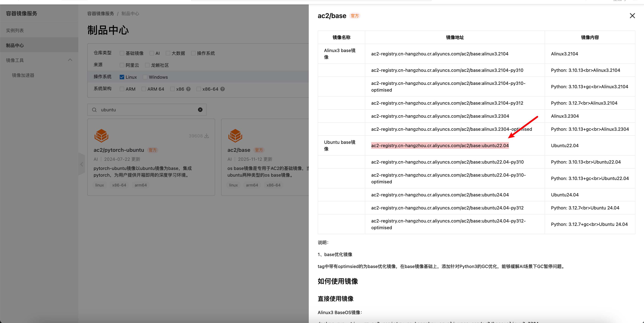Click the pytorch-ubuntu download count icon

coord(207,136)
